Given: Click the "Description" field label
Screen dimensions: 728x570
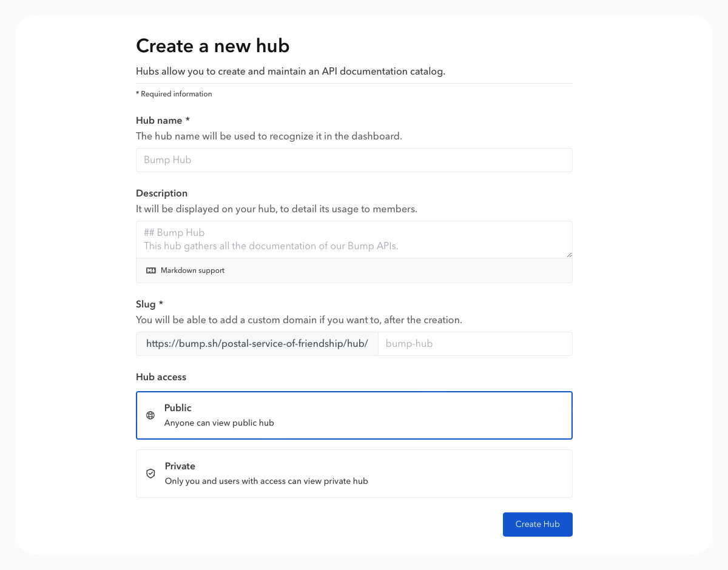Looking at the screenshot, I should [161, 193].
